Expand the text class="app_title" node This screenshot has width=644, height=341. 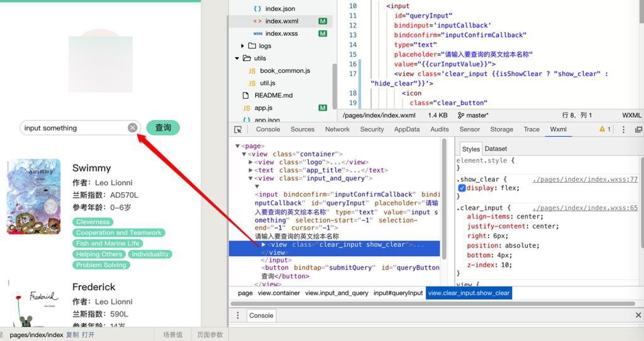(x=250, y=170)
